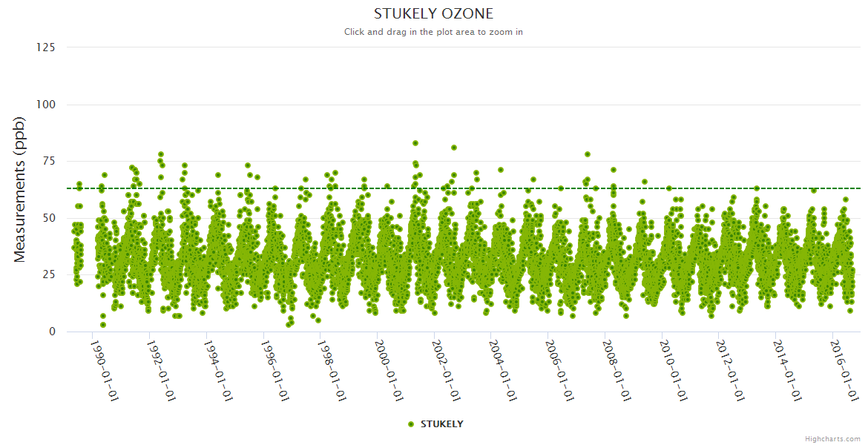The width and height of the screenshot is (868, 445).
Task: Click the green STUKELY legend marker dot
Action: tap(411, 424)
